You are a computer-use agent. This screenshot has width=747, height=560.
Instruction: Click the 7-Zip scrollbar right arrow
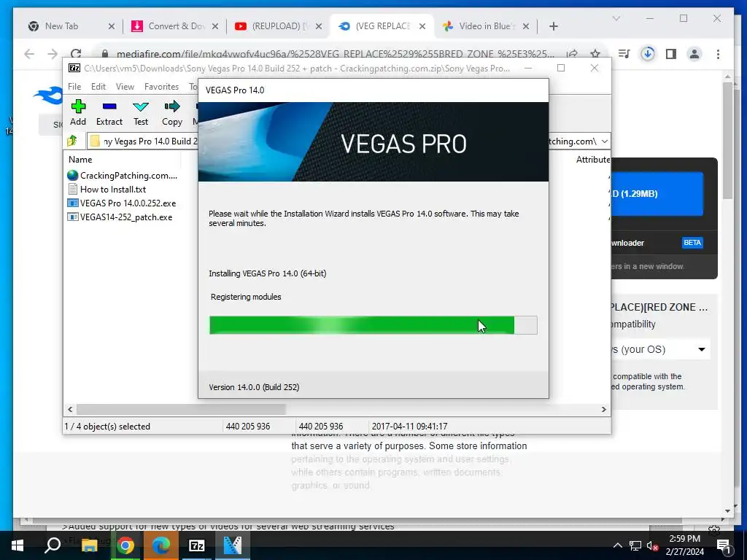[x=603, y=410]
